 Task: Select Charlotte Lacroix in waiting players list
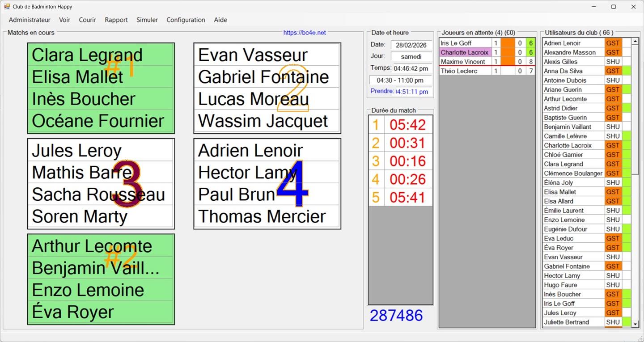pyautogui.click(x=465, y=52)
